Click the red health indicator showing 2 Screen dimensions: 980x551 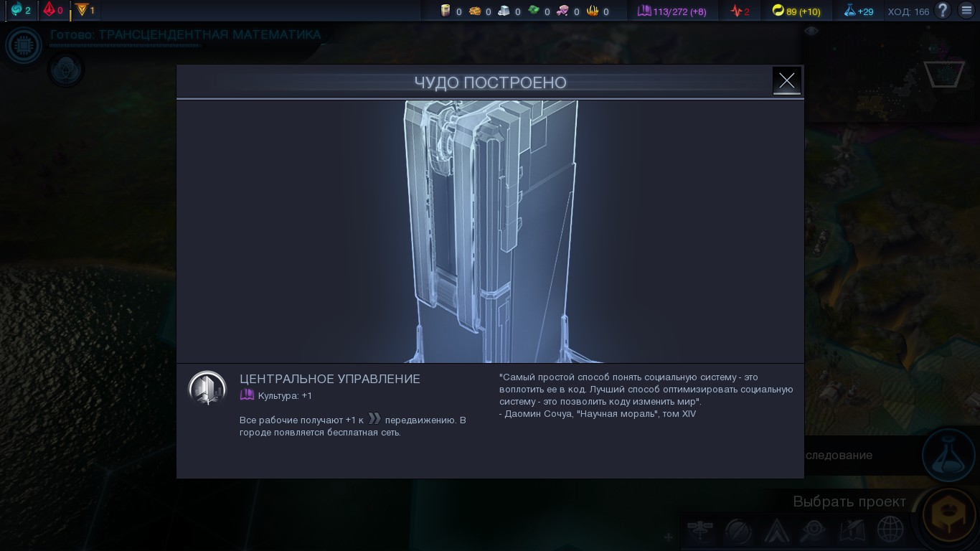pos(740,11)
